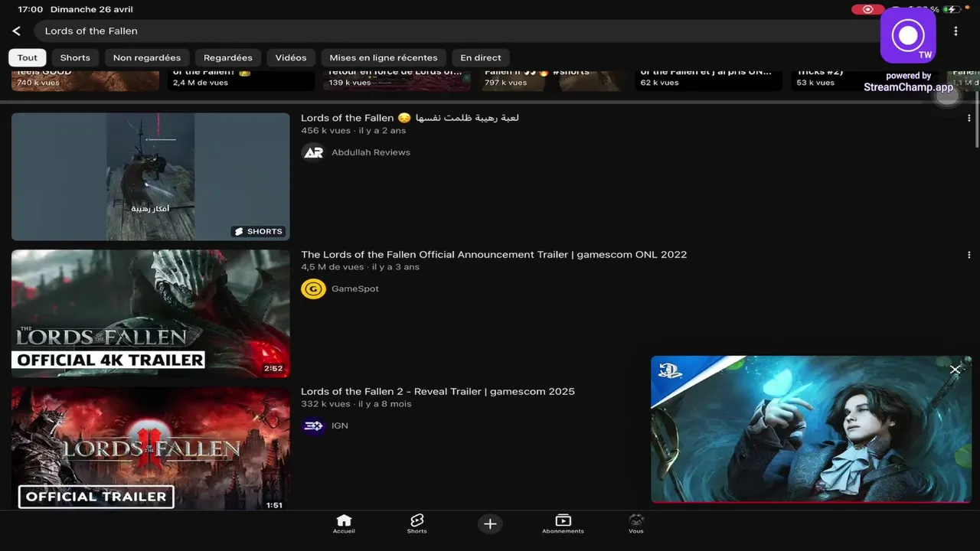Open the Arabic-titled Lords of the Fallen short
Viewport: 980px width, 551px height.
pos(410,118)
